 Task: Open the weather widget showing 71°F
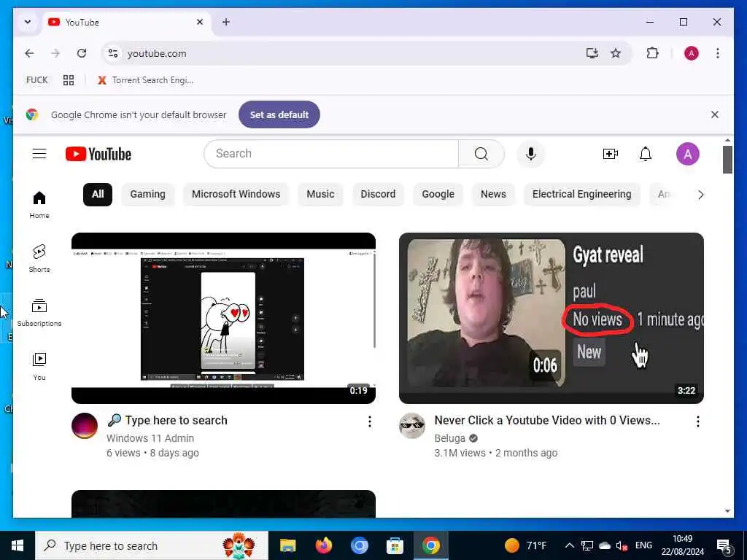pyautogui.click(x=525, y=545)
